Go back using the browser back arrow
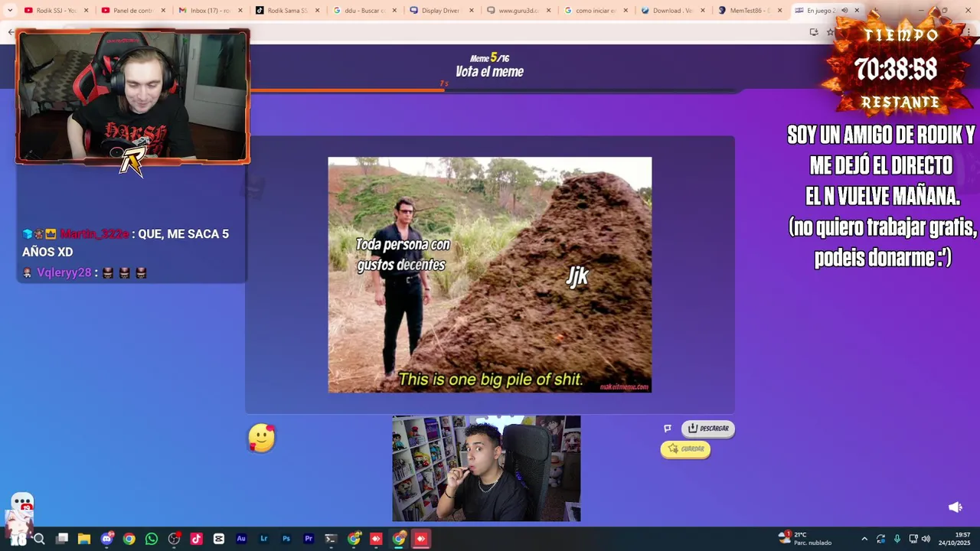 point(11,32)
